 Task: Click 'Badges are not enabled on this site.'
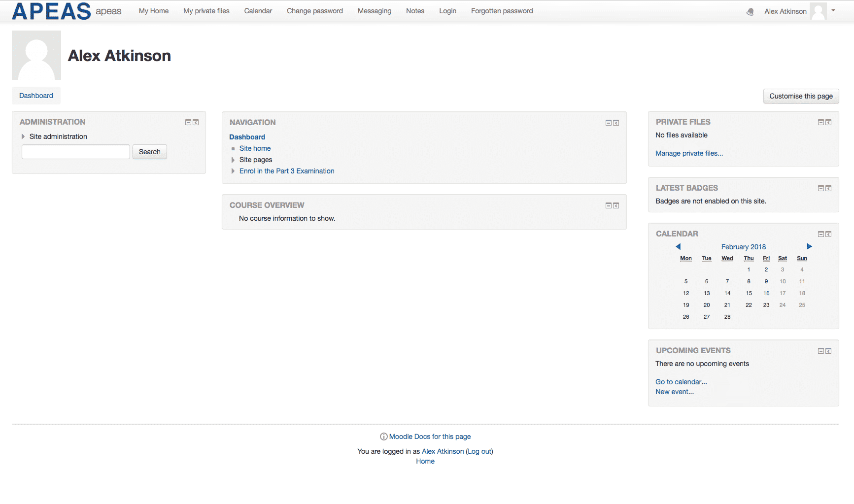pyautogui.click(x=711, y=201)
